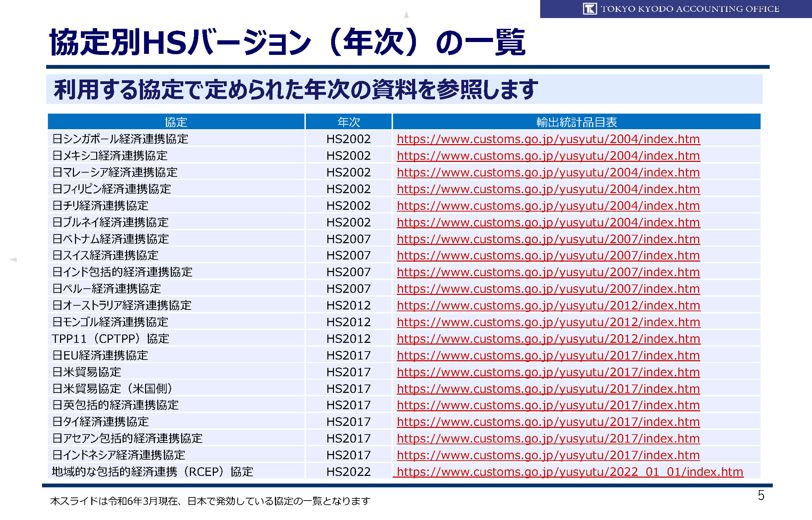Click the small left arrow at page edge
This screenshot has height=520, width=812.
pos(13,259)
